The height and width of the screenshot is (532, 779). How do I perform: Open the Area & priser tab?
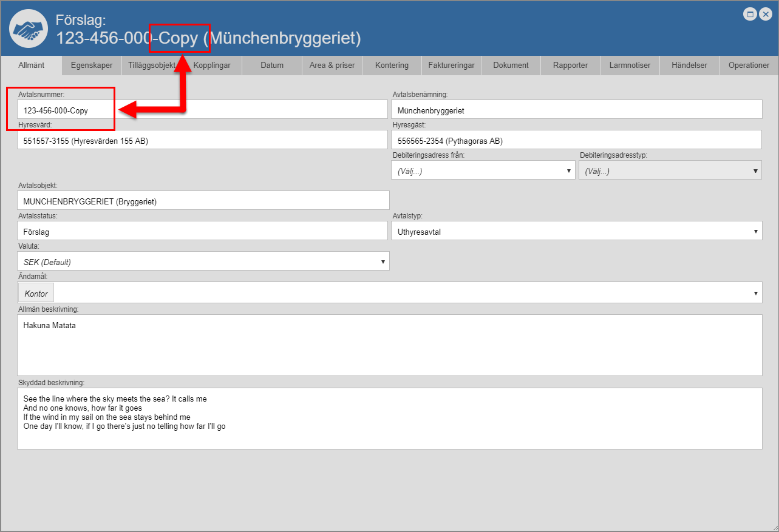click(x=332, y=66)
